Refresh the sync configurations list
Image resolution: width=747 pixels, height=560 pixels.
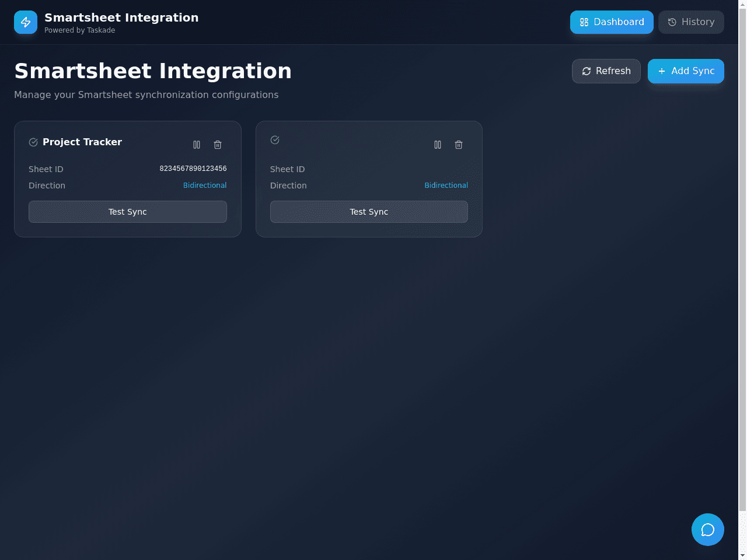(x=606, y=71)
